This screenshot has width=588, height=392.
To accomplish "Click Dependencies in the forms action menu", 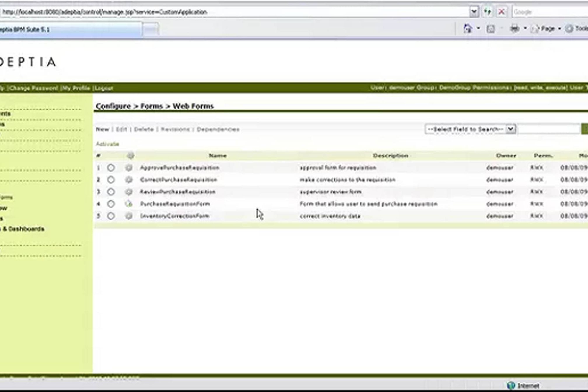I will pos(218,129).
